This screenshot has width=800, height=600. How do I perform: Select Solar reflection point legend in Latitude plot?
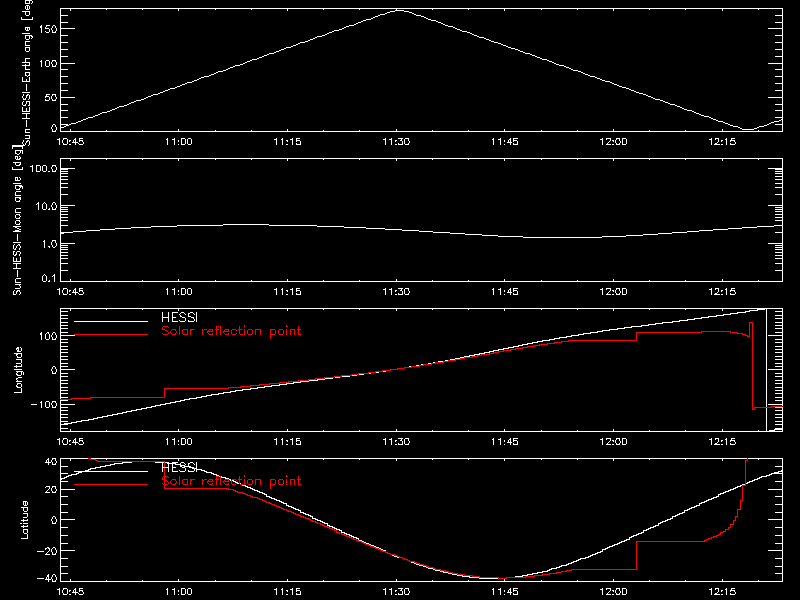pyautogui.click(x=231, y=481)
